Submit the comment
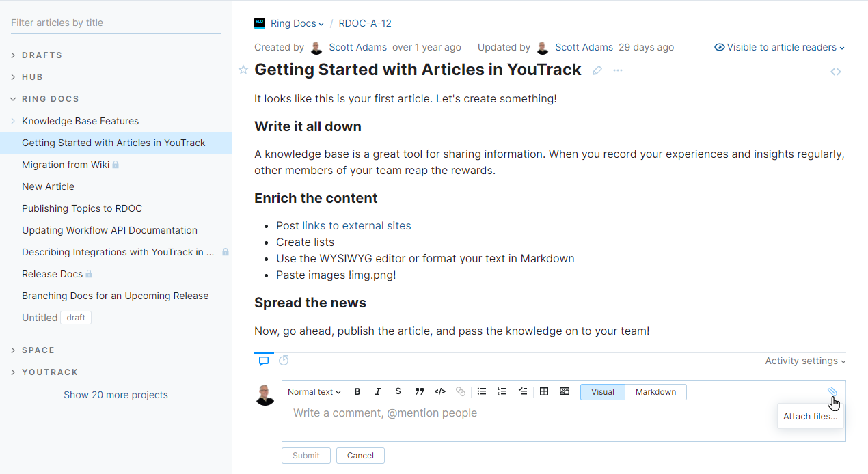This screenshot has width=868, height=474. tap(306, 455)
